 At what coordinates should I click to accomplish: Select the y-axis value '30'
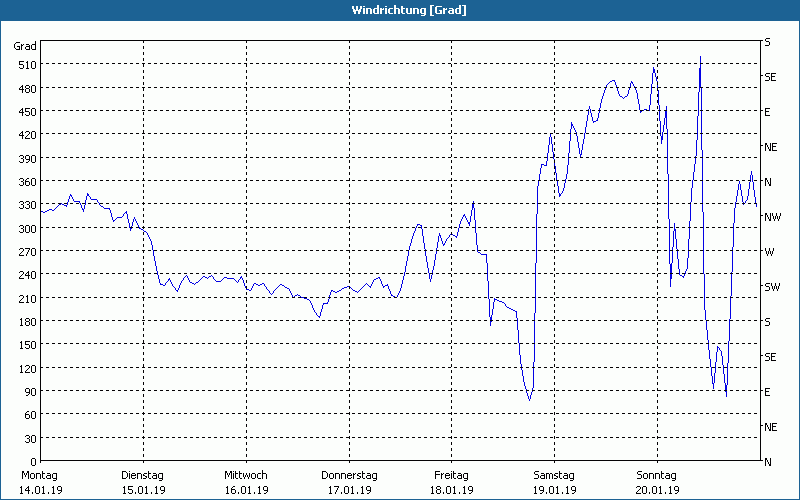pyautogui.click(x=31, y=439)
